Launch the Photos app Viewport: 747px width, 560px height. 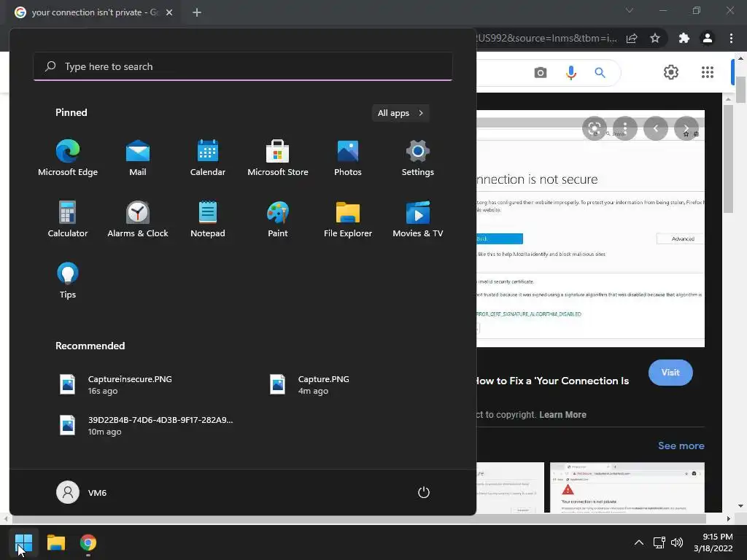[x=348, y=158]
